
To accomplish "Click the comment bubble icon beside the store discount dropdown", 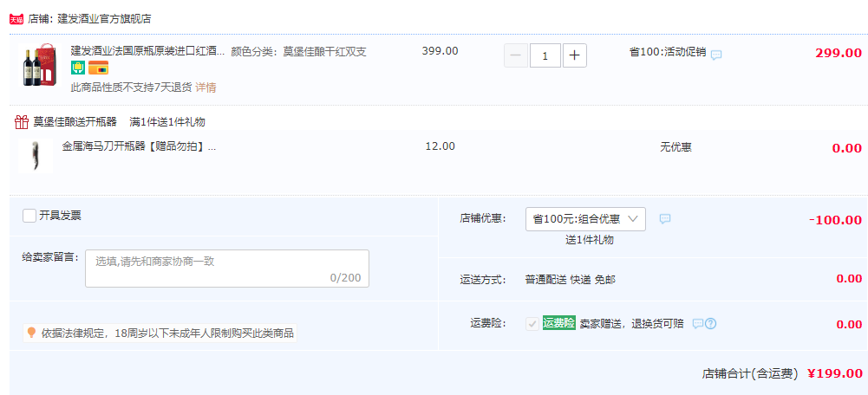I will pos(665,219).
